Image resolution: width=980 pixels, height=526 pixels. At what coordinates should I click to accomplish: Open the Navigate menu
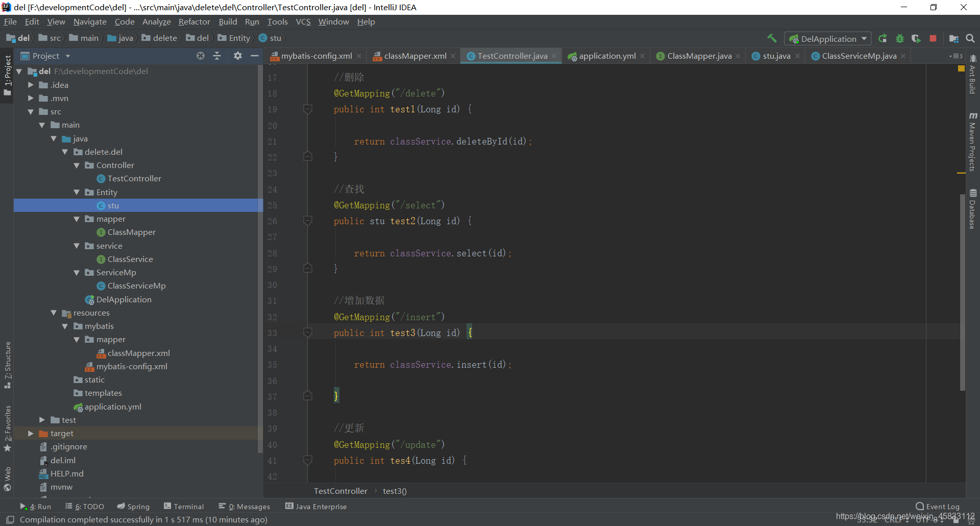pyautogui.click(x=90, y=22)
